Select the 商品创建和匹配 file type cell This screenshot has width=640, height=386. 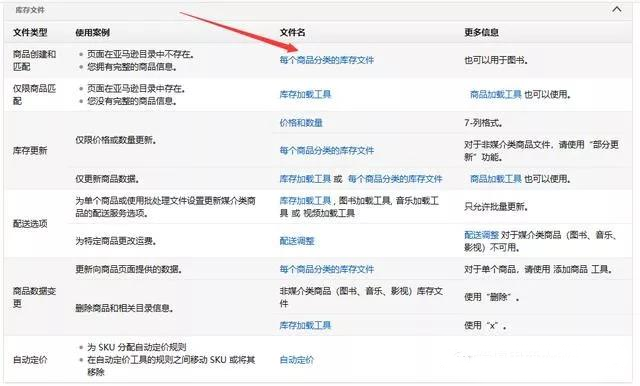(x=34, y=60)
